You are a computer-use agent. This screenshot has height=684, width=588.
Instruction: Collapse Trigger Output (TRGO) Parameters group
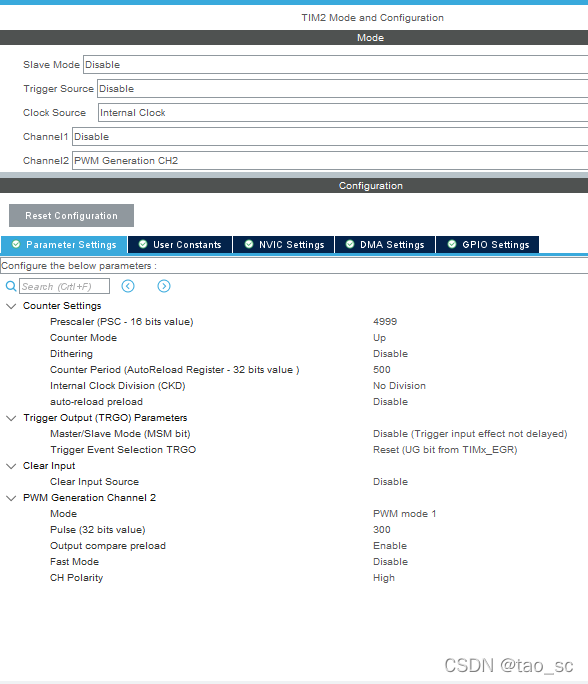pos(11,418)
